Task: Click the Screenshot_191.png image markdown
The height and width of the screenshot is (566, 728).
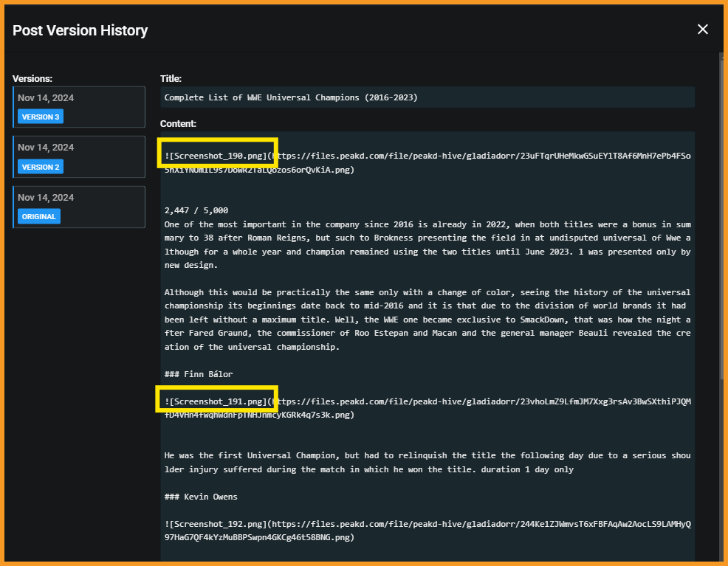Action: click(427, 408)
